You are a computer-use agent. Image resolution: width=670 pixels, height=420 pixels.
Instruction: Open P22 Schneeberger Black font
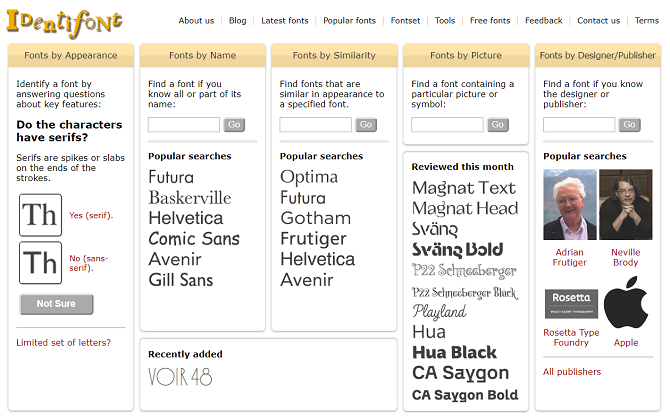(x=465, y=293)
